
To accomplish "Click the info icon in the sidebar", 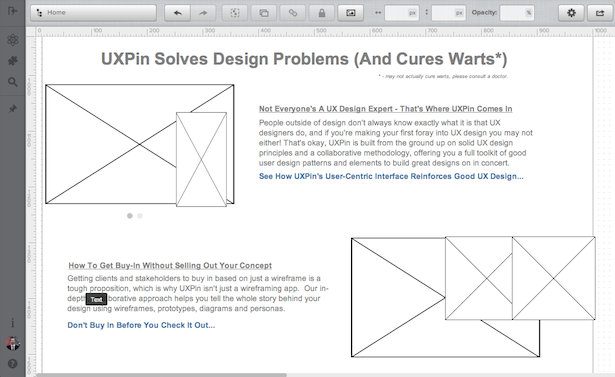I will coord(13,323).
